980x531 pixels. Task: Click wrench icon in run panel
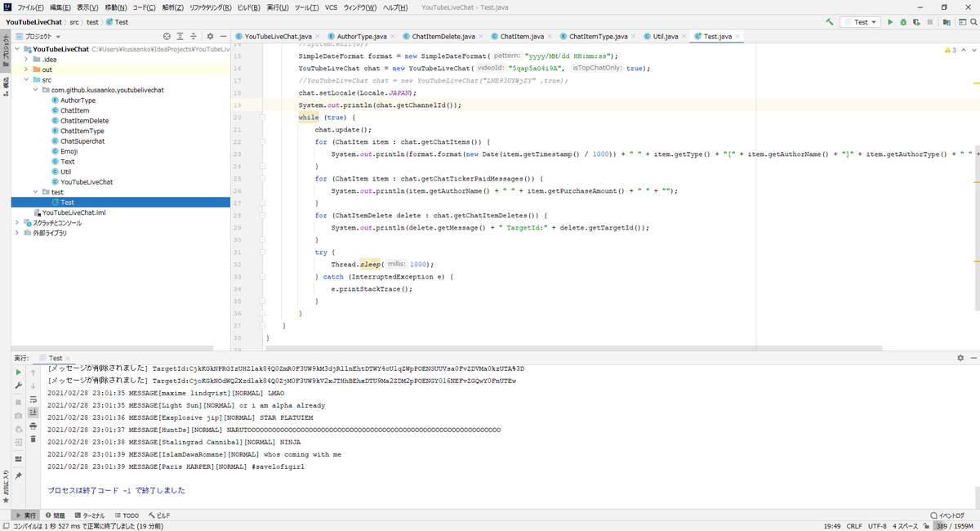[18, 386]
